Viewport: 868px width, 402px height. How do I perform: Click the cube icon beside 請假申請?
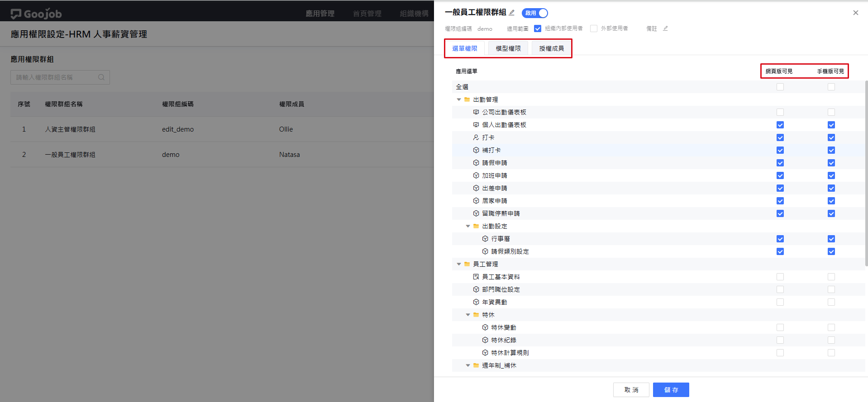(476, 163)
